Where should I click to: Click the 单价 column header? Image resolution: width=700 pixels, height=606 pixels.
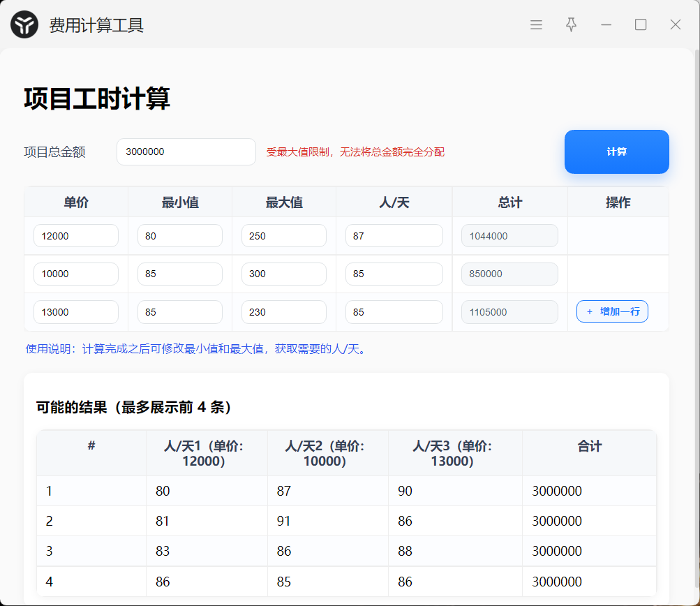[76, 202]
